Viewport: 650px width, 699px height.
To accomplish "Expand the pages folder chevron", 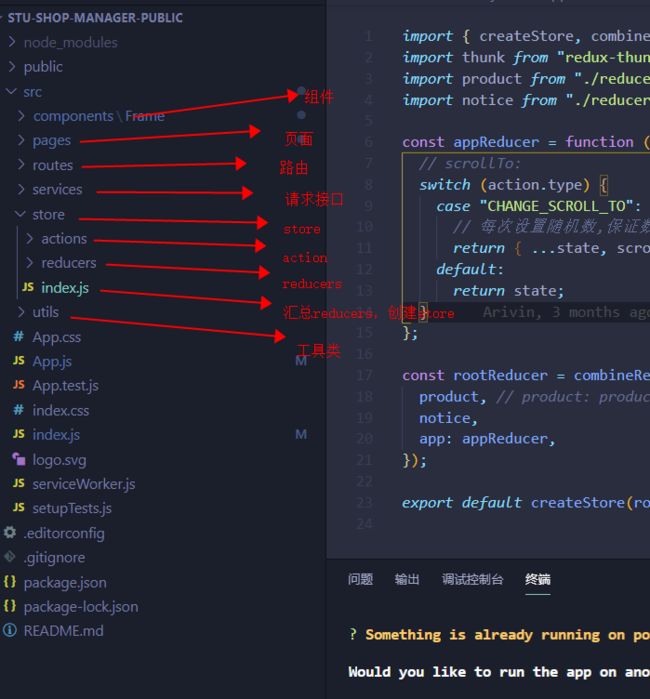I will (21, 140).
